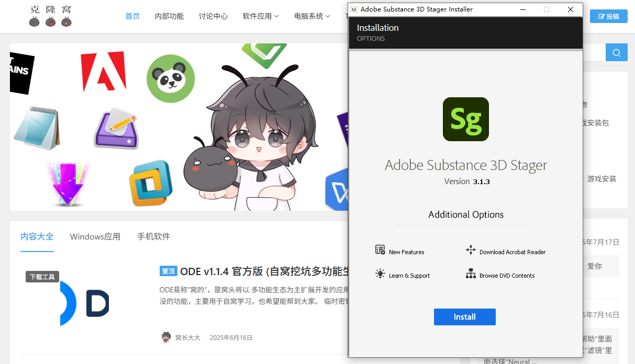Open the ODE v1.1.4 官方版 article title
Screen dimensions: 635x364
(x=264, y=271)
